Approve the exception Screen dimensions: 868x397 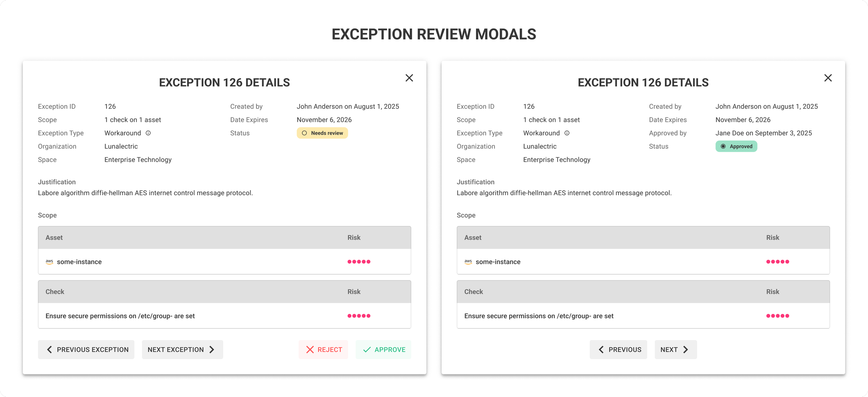[383, 349]
